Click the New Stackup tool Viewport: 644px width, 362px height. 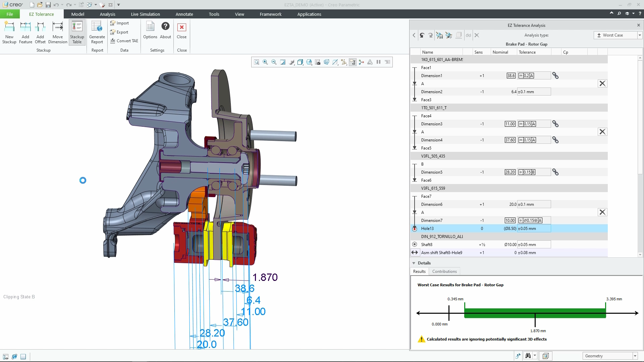pos(9,33)
